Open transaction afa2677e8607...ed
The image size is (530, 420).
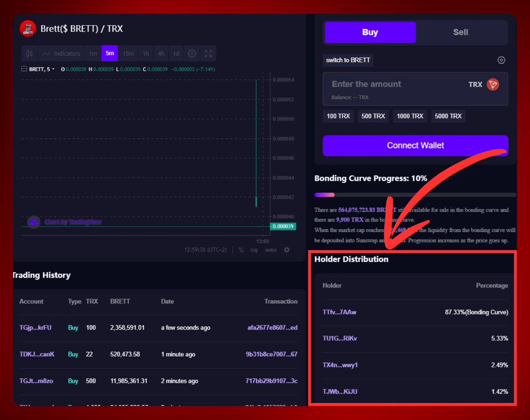coord(272,328)
